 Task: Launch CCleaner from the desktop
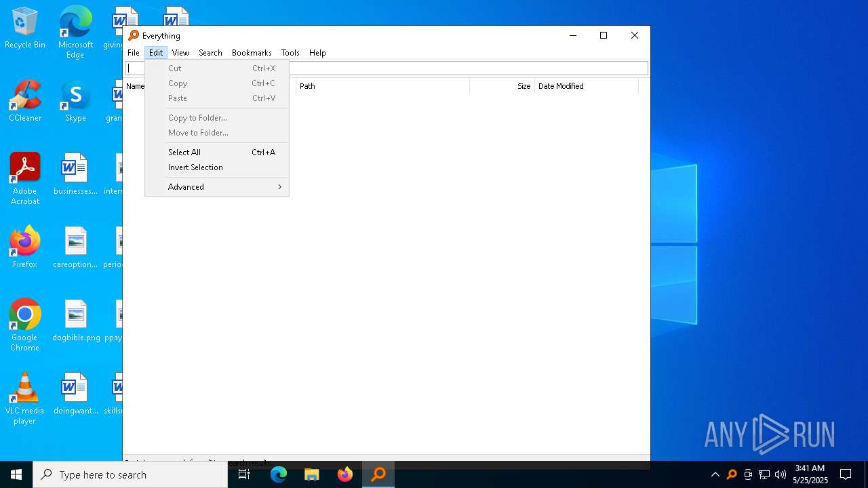click(x=25, y=102)
